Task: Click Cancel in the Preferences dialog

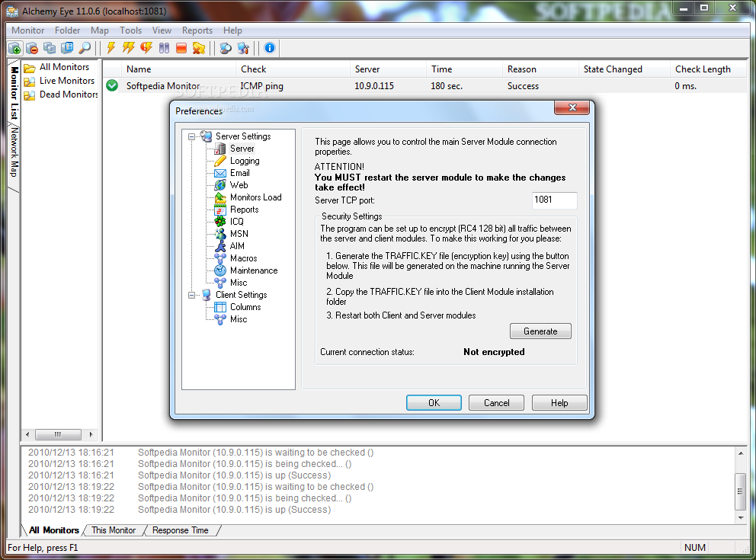Action: tap(497, 403)
